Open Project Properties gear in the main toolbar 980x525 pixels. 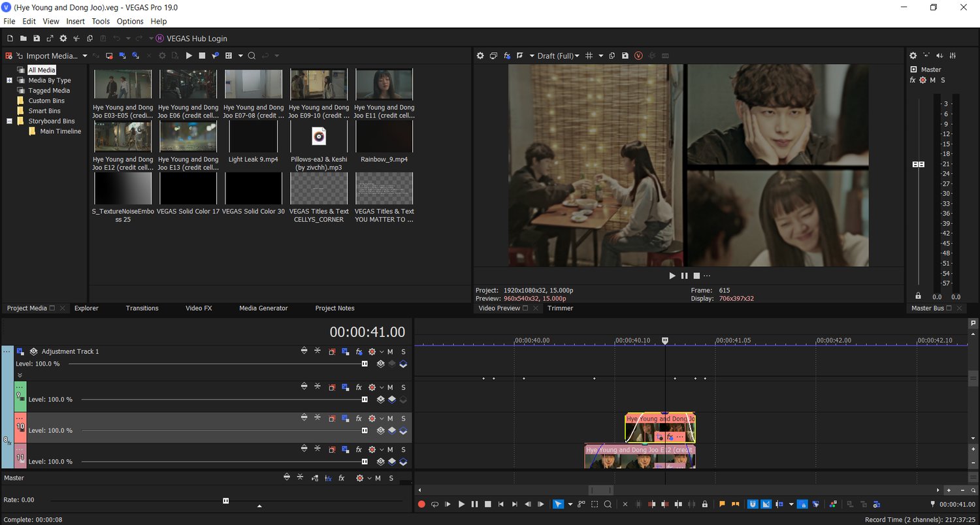coord(63,39)
